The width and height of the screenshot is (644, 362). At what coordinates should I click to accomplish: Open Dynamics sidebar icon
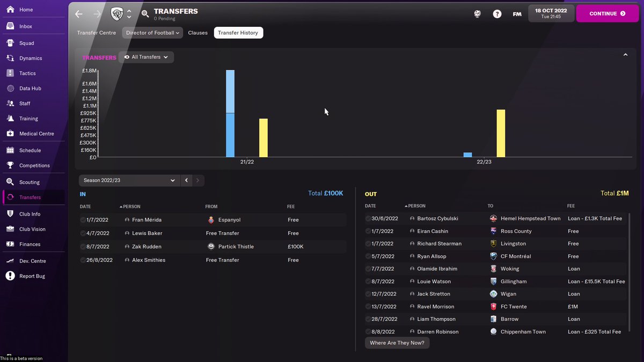coord(10,58)
